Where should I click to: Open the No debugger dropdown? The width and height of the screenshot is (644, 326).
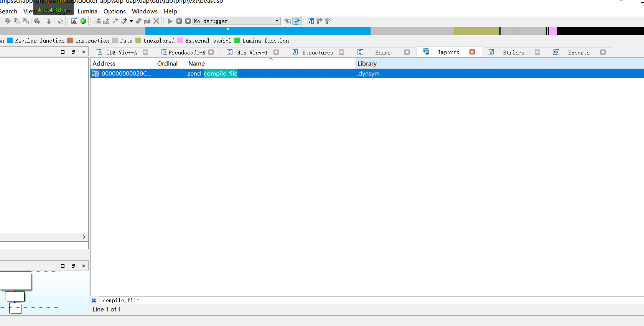click(x=237, y=21)
